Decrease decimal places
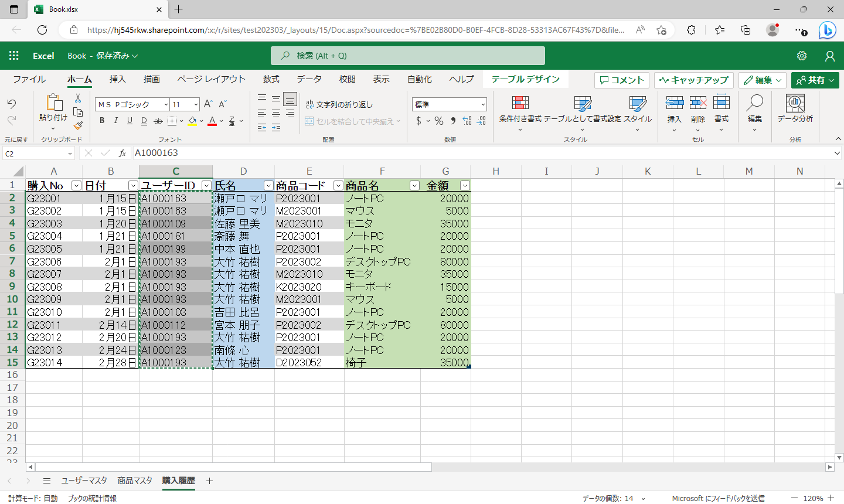Viewport: 844px width, 504px height. pos(481,121)
